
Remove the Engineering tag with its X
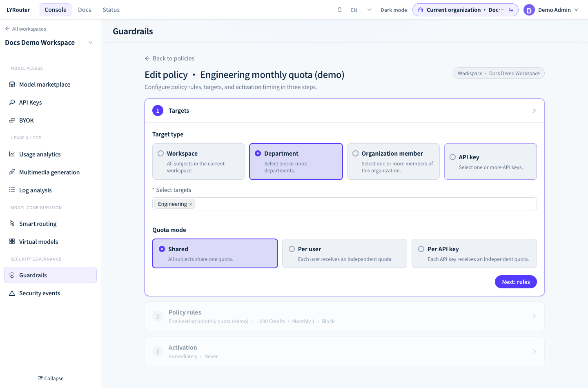coord(191,204)
